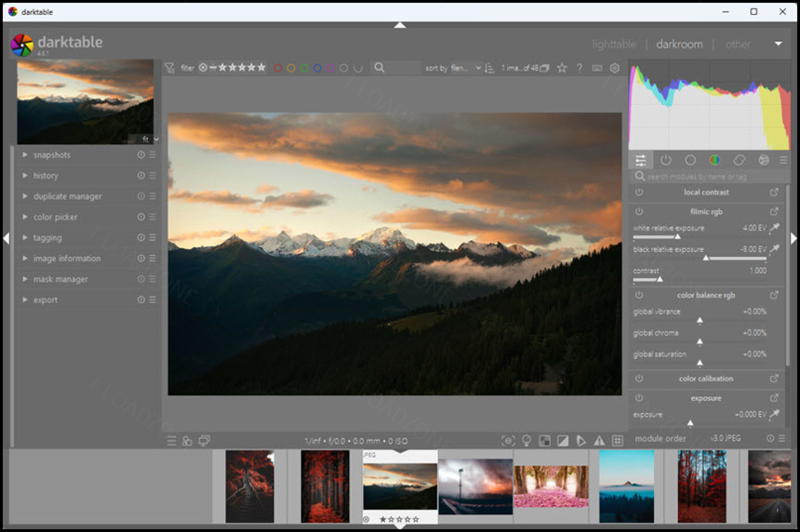
Task: Open color balance rgb link icon
Action: click(774, 295)
